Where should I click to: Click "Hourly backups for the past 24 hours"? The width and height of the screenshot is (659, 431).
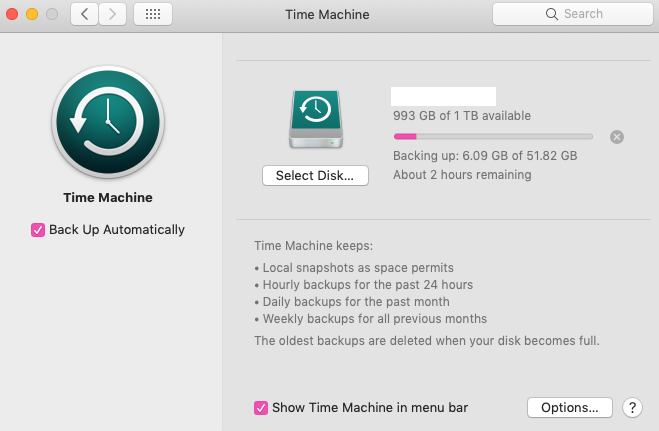pos(364,285)
